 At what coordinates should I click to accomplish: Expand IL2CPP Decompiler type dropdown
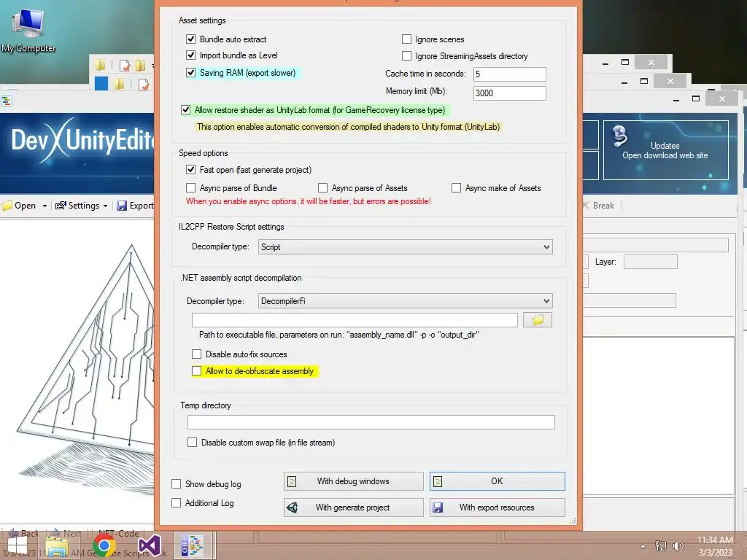[x=546, y=247]
